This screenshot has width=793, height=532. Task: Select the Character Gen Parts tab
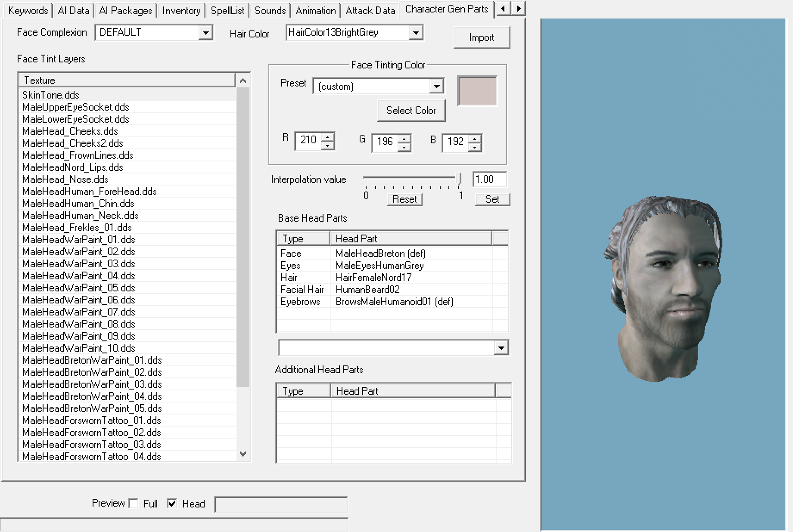coord(447,9)
